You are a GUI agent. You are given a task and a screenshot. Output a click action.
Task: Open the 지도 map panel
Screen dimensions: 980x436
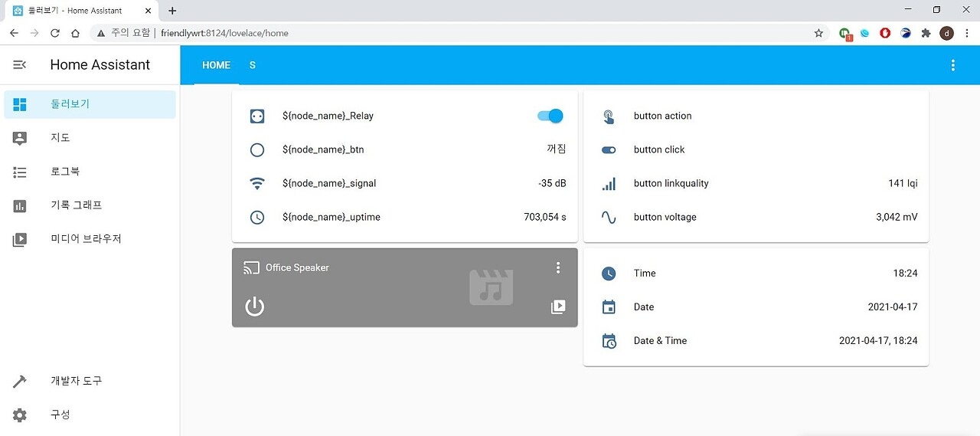click(60, 138)
